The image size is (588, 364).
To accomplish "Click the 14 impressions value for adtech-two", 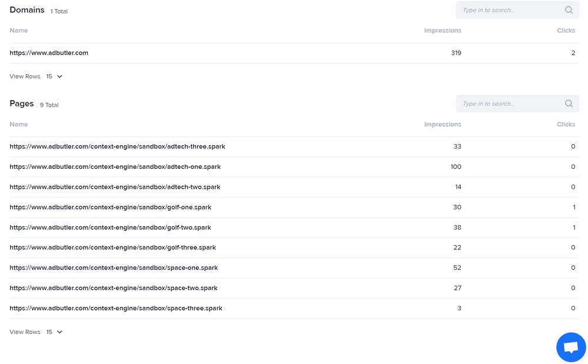I will [x=458, y=187].
